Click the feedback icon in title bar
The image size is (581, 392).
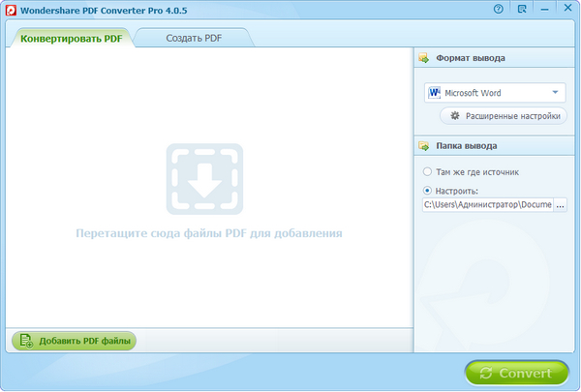(x=522, y=9)
